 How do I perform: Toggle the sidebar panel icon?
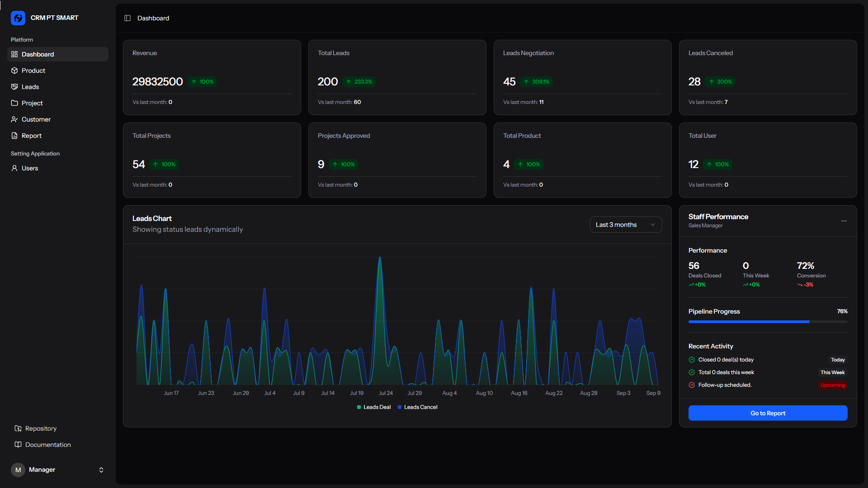click(127, 18)
